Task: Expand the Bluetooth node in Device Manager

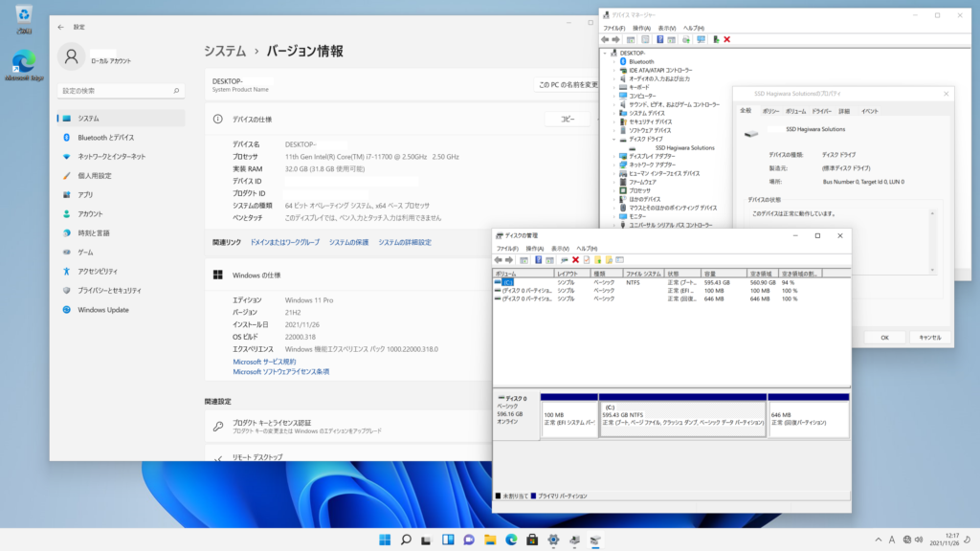Action: (614, 62)
